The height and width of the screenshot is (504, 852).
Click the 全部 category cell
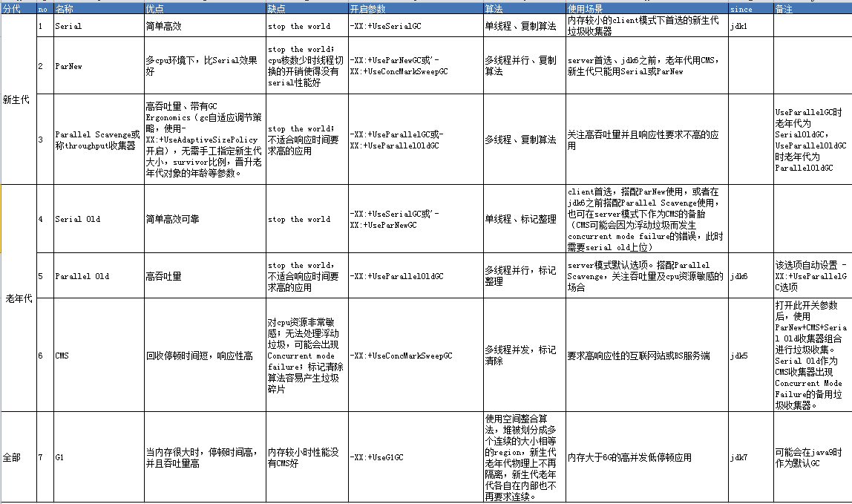pos(19,457)
